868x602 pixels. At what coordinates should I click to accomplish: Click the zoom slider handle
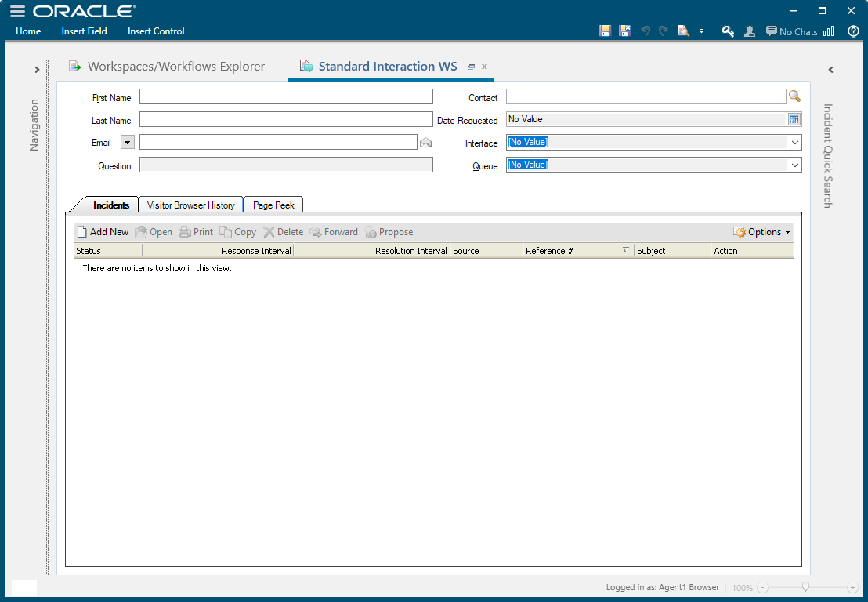[806, 586]
